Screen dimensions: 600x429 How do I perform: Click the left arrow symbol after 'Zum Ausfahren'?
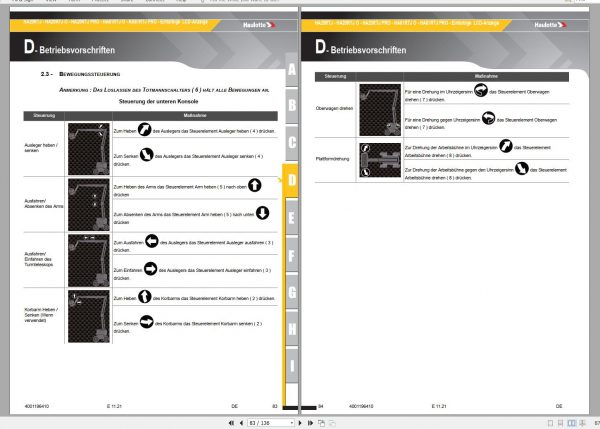point(152,241)
